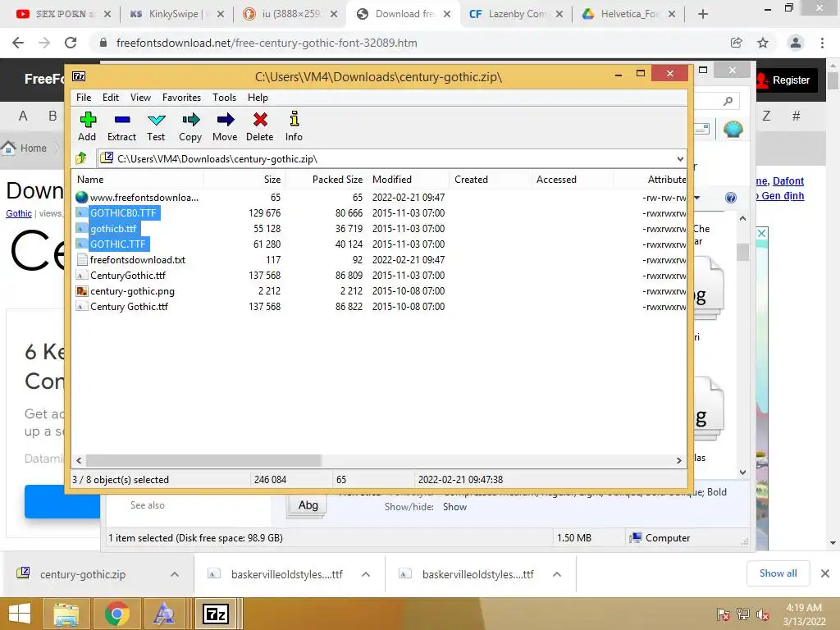
Task: Open the Chrome profile avatar
Action: 796,43
